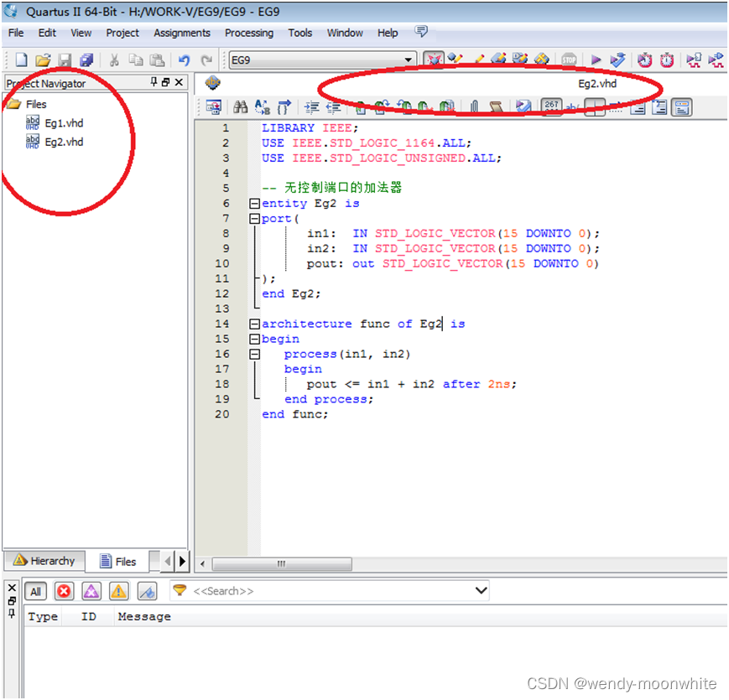Start Compilation with purple play icon
729x700 pixels.
tap(596, 60)
